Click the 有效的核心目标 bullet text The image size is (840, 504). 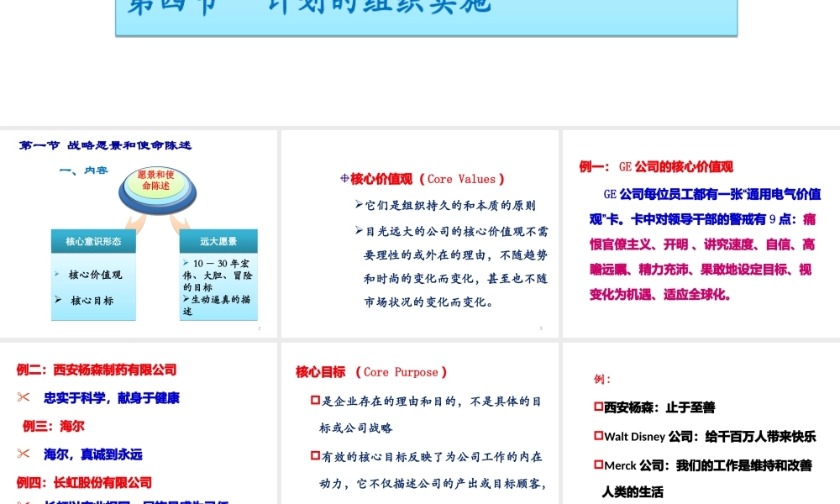[x=433, y=470]
